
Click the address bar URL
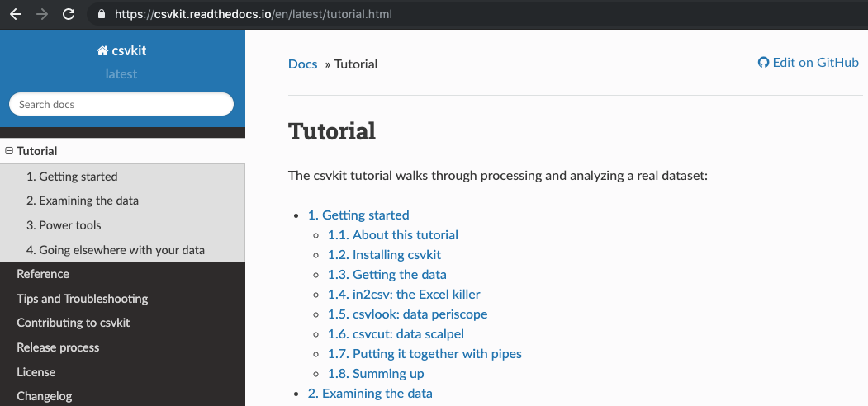tap(254, 14)
